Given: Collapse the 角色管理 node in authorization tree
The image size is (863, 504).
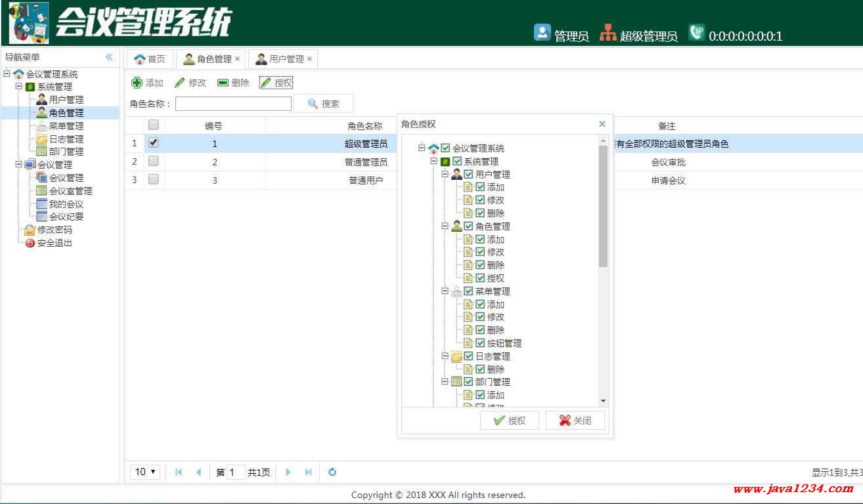Looking at the screenshot, I should [x=445, y=226].
